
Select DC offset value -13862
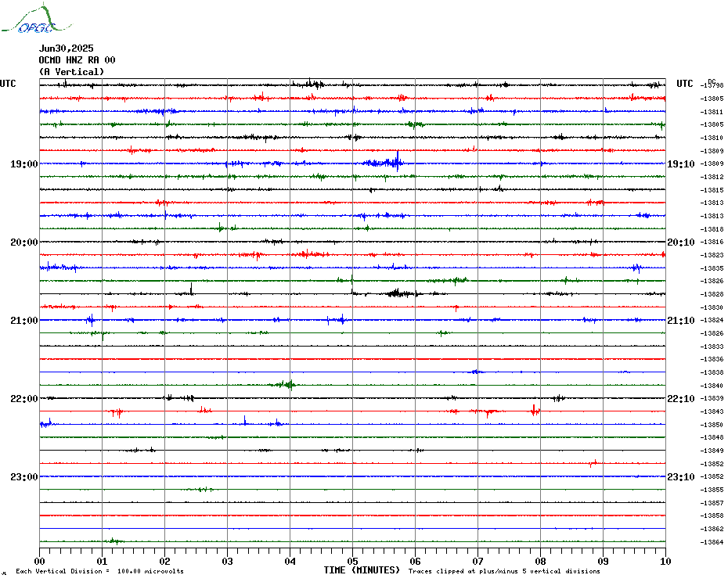pos(712,529)
